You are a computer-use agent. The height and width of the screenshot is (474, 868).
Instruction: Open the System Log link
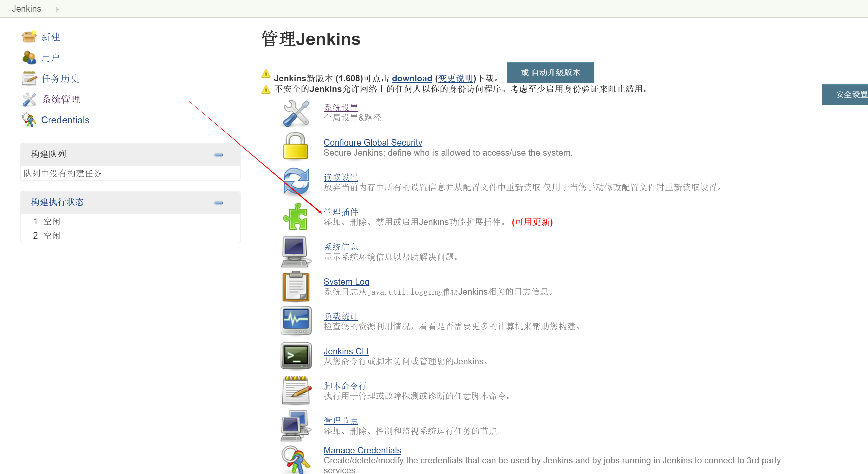tap(346, 282)
